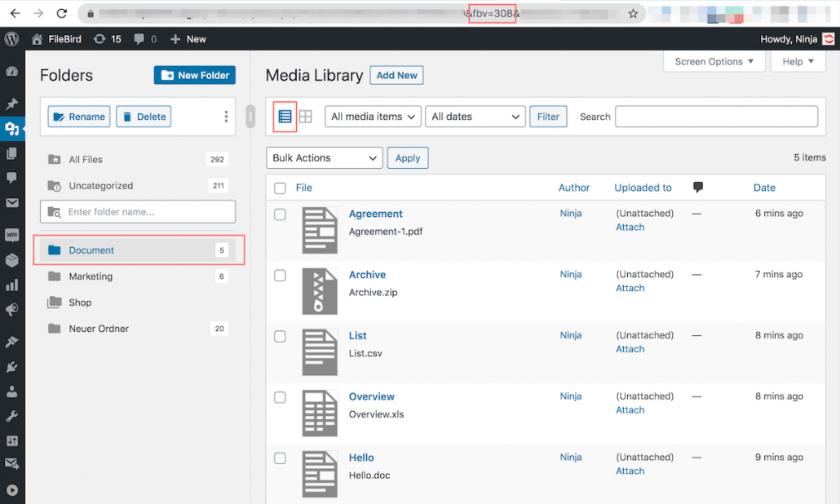Open comments icon in admin bar
This screenshot has height=504, width=840.
pos(145,39)
